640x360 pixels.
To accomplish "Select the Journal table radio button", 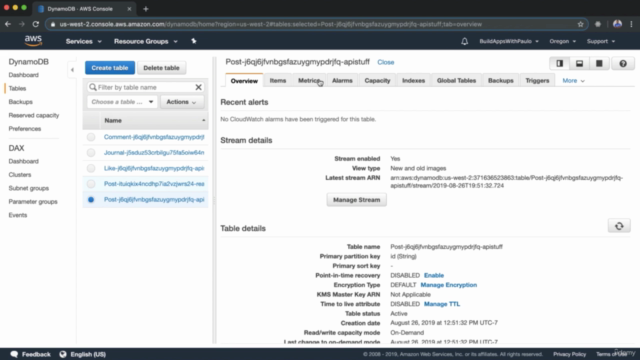I will click(x=91, y=153).
